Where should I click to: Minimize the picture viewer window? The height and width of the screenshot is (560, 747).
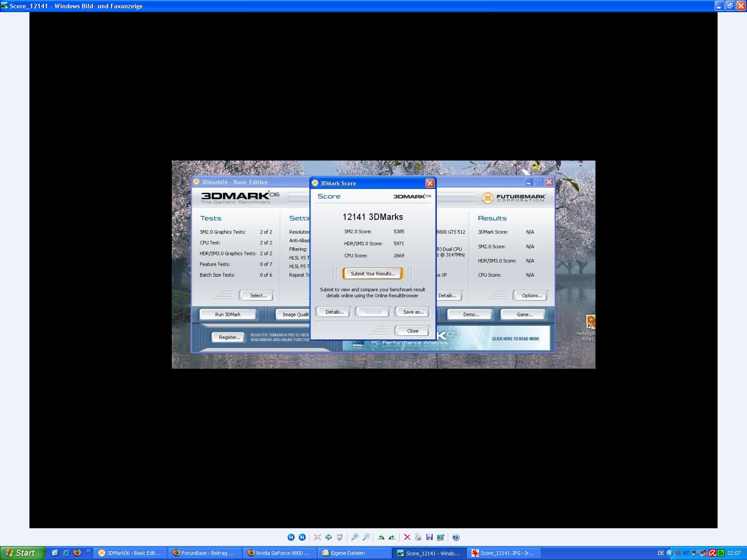[719, 6]
